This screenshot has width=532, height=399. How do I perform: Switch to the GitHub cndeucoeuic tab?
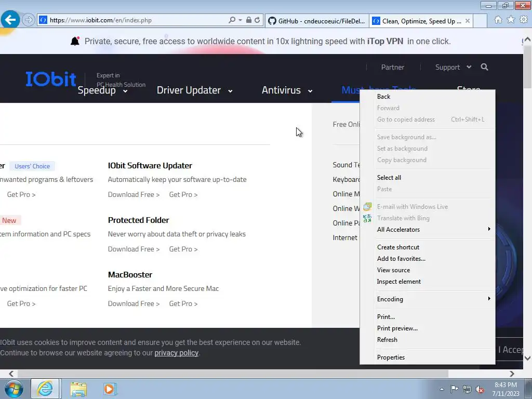[x=317, y=21]
